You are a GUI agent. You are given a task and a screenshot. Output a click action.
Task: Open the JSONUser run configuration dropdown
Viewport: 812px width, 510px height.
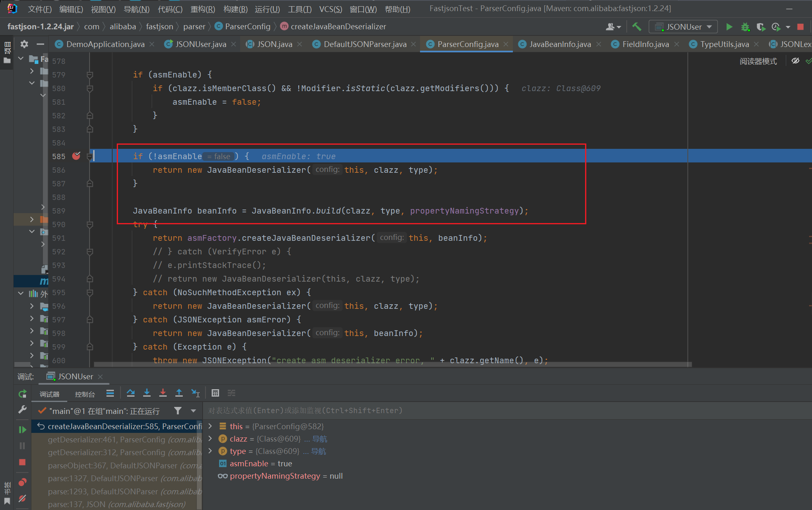(x=683, y=27)
